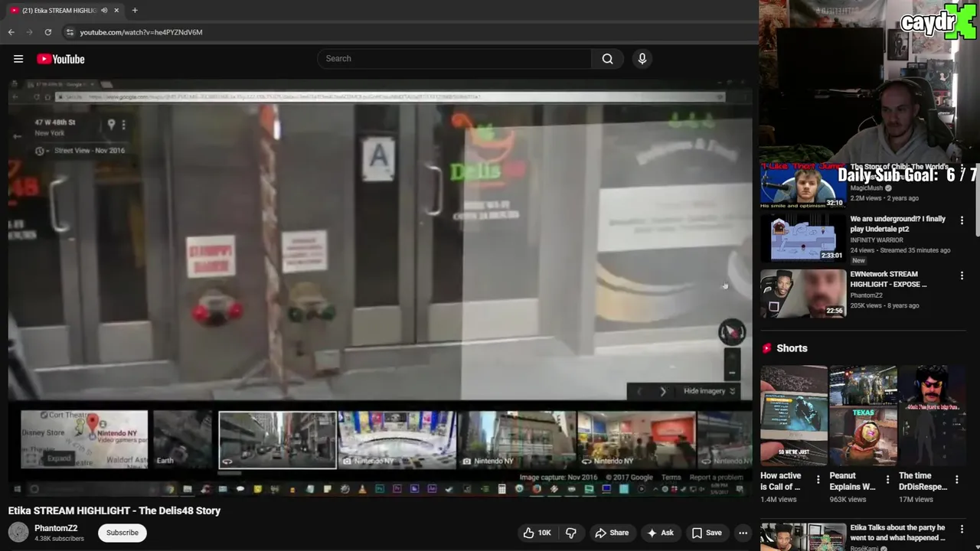Click the location pin icon near 47 W 48th St
This screenshot has width=980, height=551.
point(111,124)
